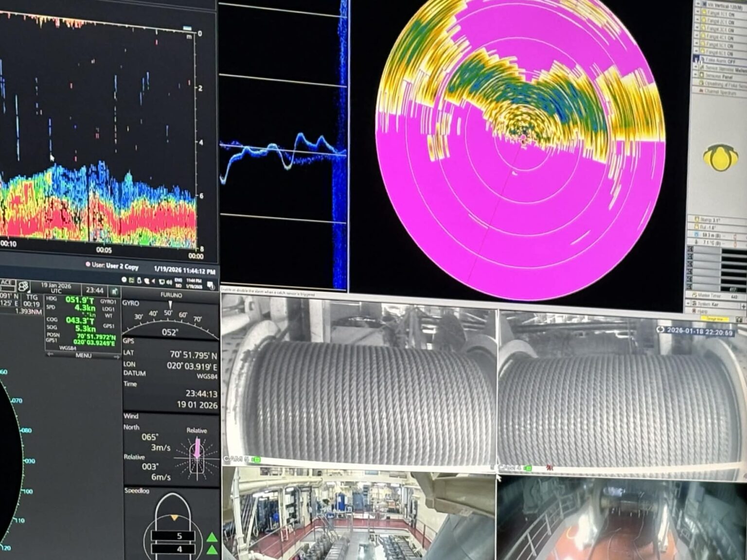
Task: Click the MENU button under navigation data
Action: click(83, 355)
